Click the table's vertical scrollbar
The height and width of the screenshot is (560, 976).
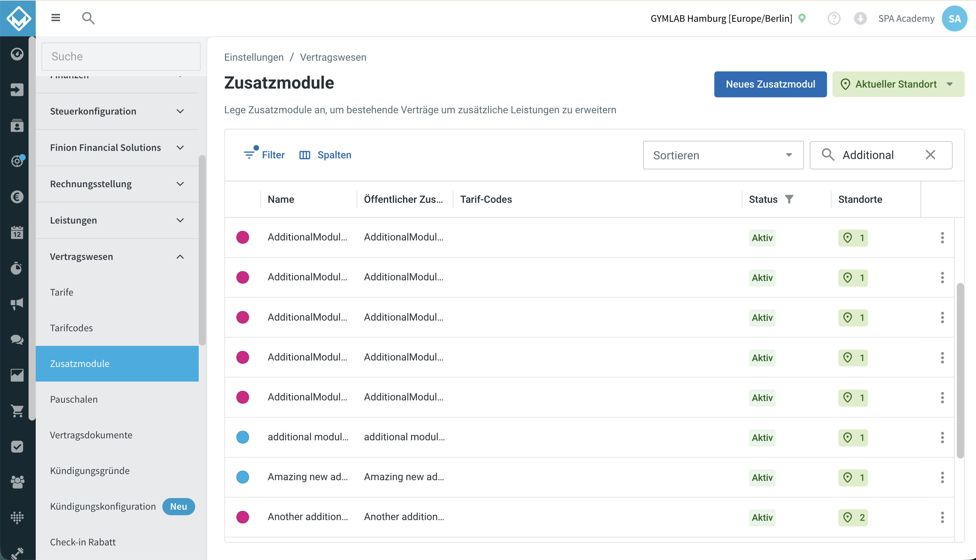[960, 371]
